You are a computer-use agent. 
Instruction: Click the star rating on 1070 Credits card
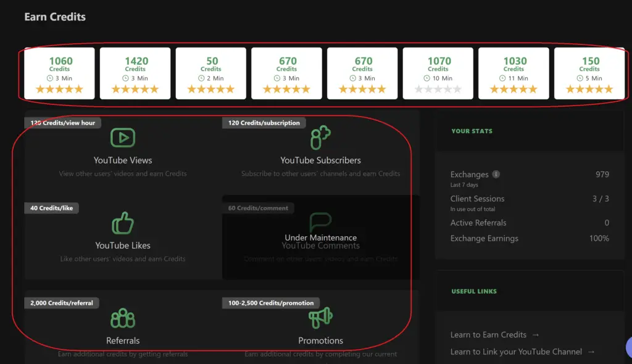pyautogui.click(x=438, y=89)
